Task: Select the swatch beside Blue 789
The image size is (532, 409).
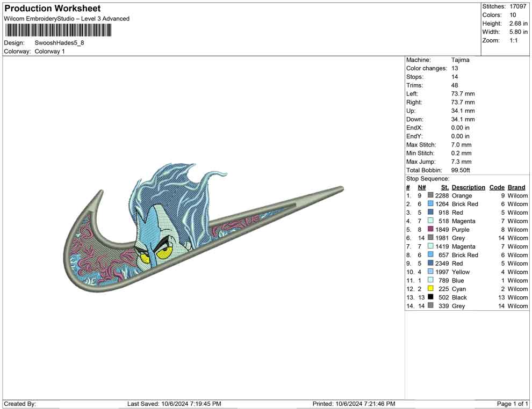Action: point(430,280)
